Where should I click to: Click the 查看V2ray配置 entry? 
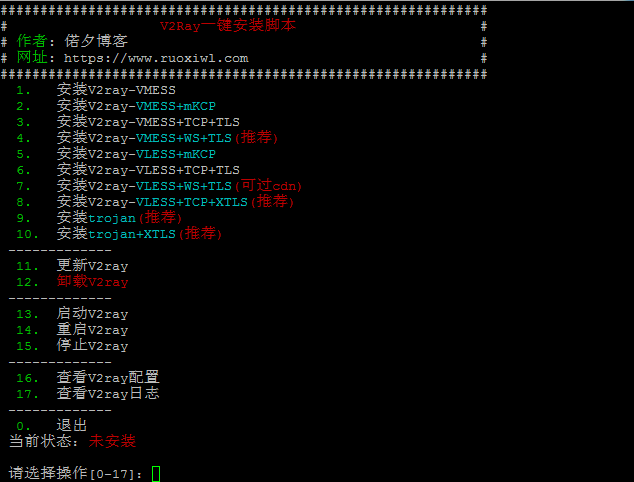108,378
